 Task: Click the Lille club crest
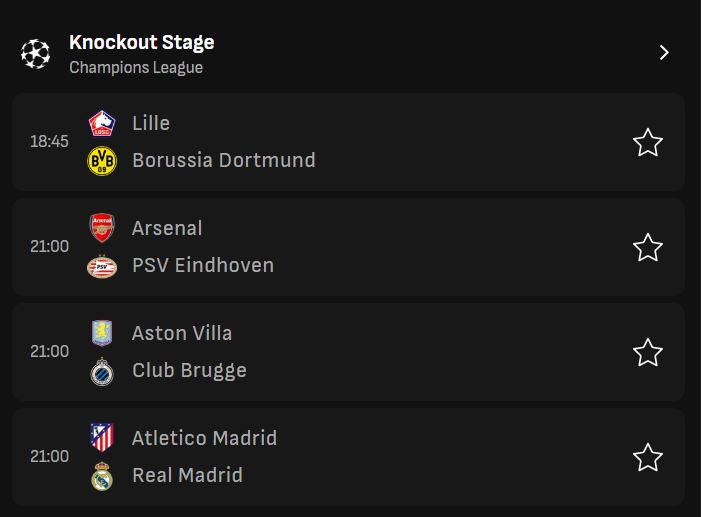102,124
